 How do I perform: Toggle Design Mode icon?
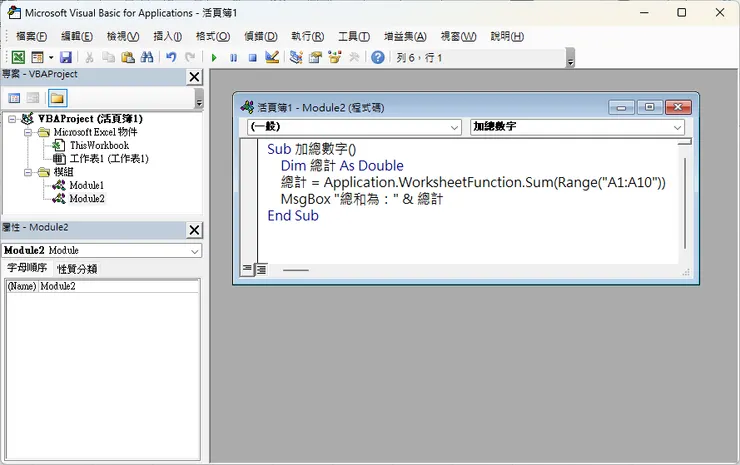click(x=272, y=58)
